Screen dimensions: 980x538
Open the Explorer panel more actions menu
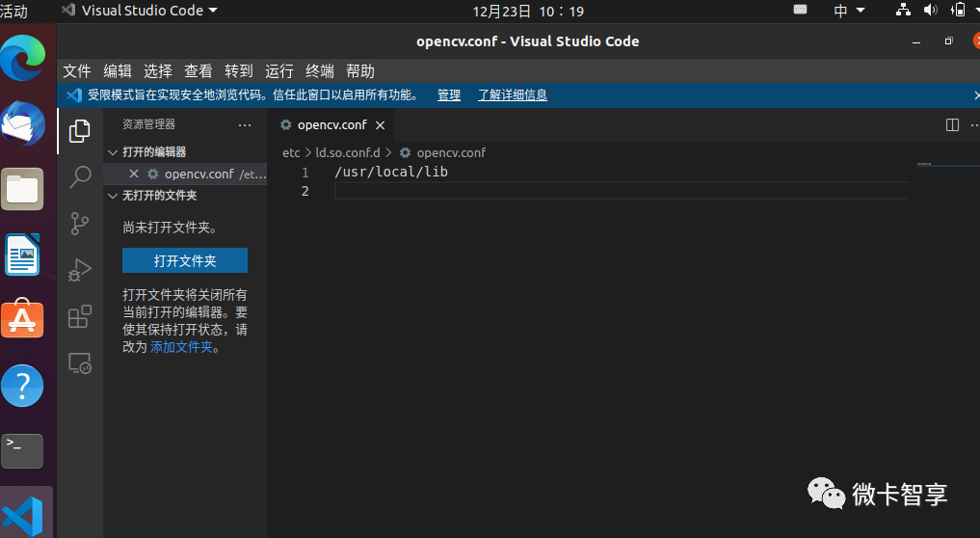[x=245, y=125]
